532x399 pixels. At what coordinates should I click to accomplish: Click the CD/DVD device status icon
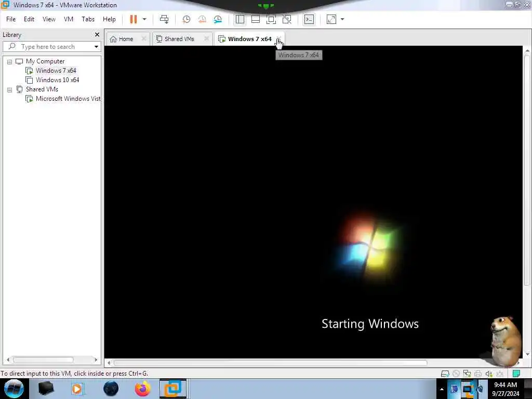(x=456, y=374)
